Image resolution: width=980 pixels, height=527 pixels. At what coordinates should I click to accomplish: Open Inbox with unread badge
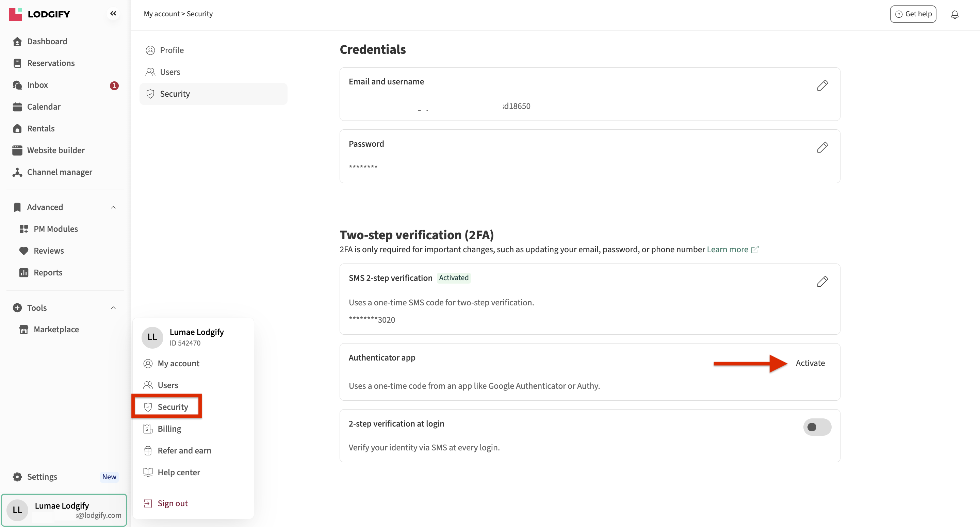point(37,85)
